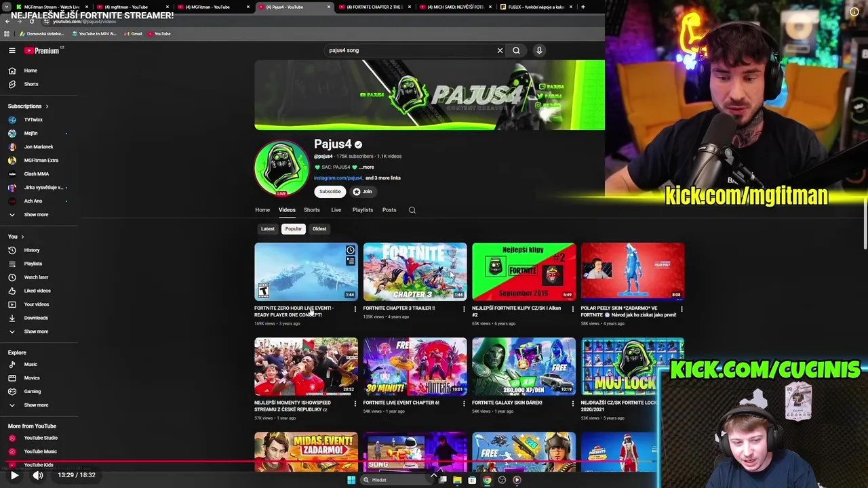Click the browser back arrow
The height and width of the screenshot is (488, 868).
click(x=7, y=22)
